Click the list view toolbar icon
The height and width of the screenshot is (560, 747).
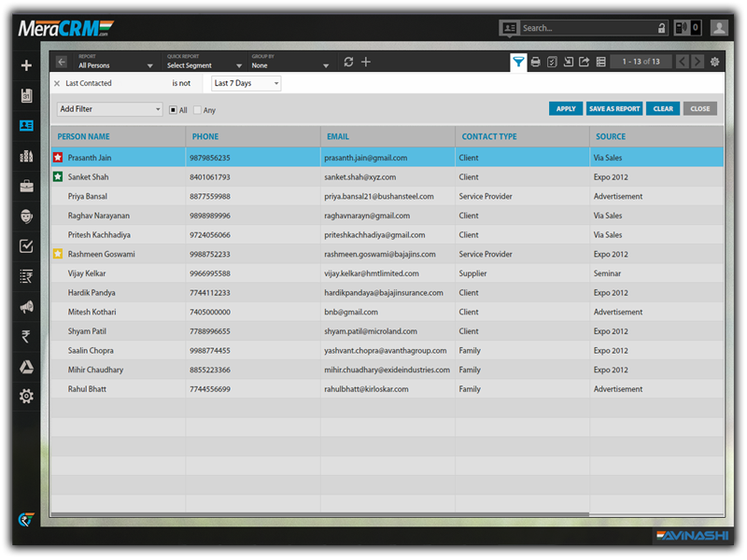coord(601,62)
